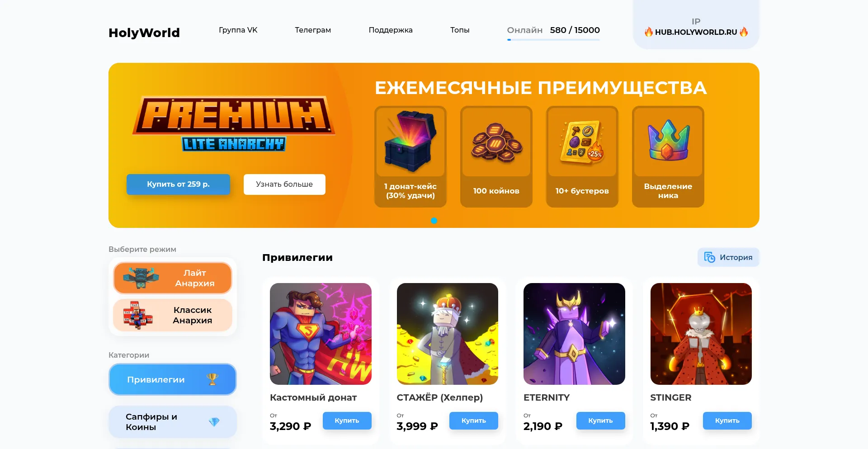Click the blue diamond icon for Сапфиры и Коины

(x=214, y=422)
